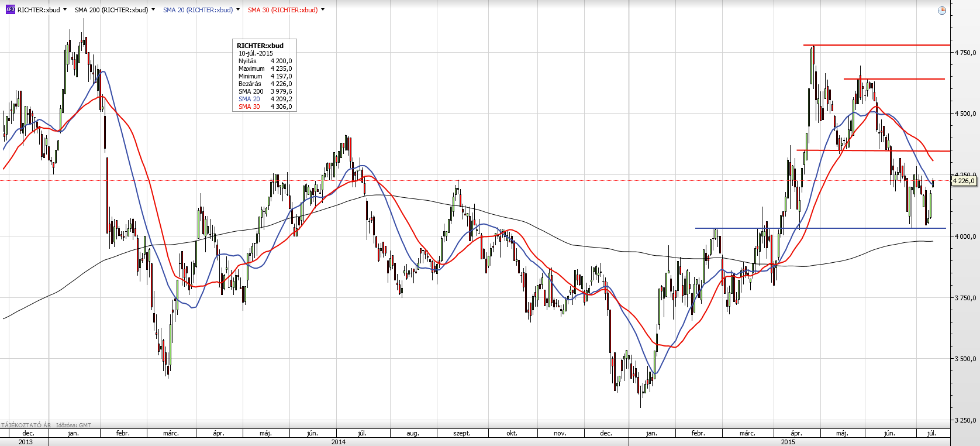Click the Nyitás 4 200,0 row
The width and height of the screenshot is (980, 446).
click(x=265, y=61)
